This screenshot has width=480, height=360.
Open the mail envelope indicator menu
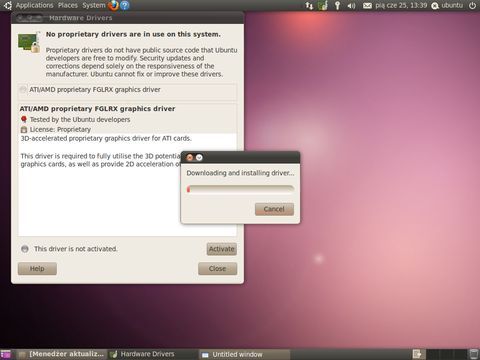tap(367, 6)
